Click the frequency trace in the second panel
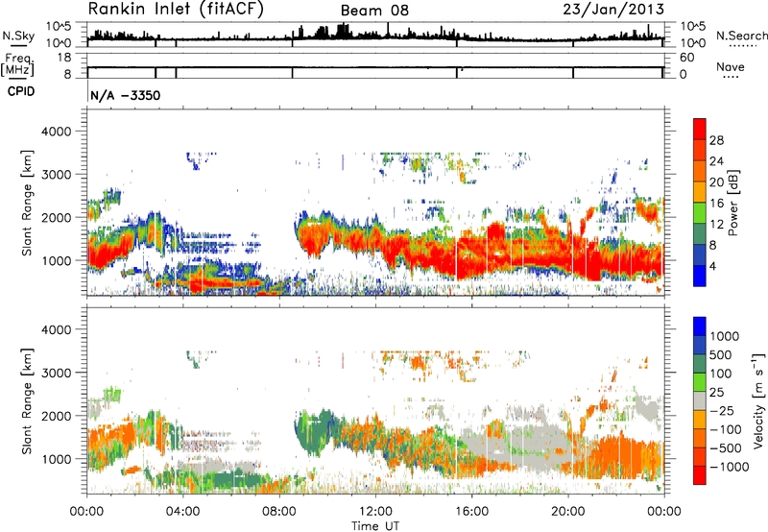 (x=375, y=67)
